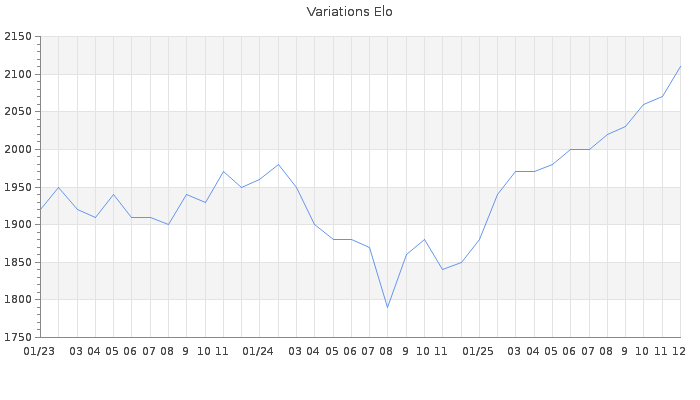Click the 1850 y-axis label
This screenshot has height=400, width=700.
[18, 262]
